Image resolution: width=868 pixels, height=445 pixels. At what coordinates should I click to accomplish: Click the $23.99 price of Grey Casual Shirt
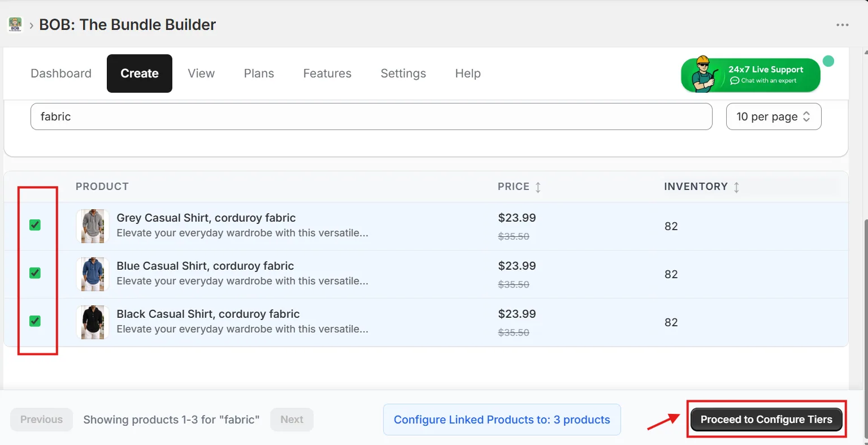coord(517,218)
